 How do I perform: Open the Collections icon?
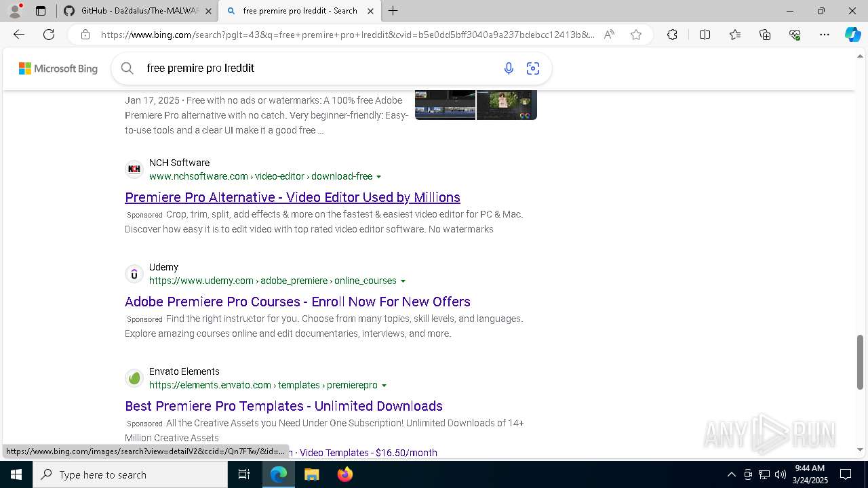765,35
